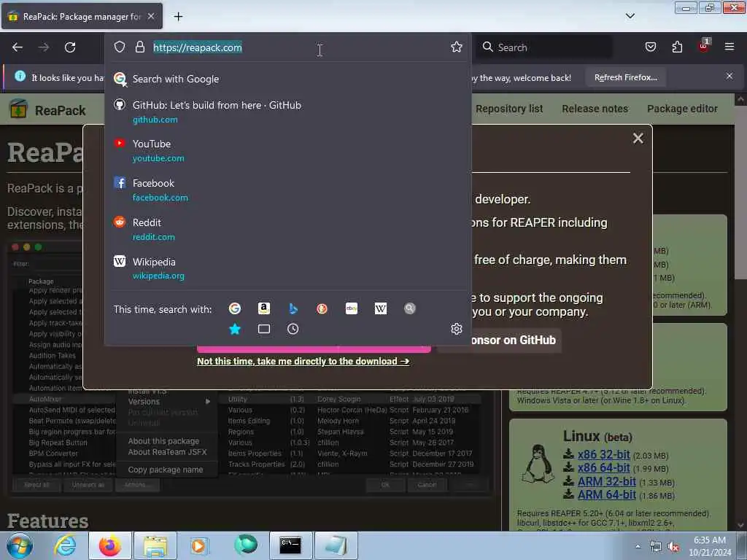Open the Repository list page

click(x=508, y=109)
